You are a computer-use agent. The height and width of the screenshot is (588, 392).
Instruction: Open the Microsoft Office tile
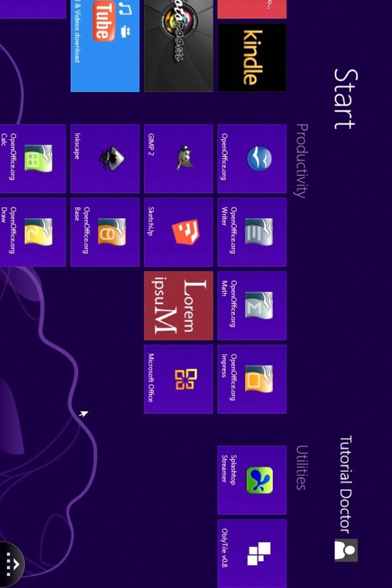pyautogui.click(x=178, y=379)
